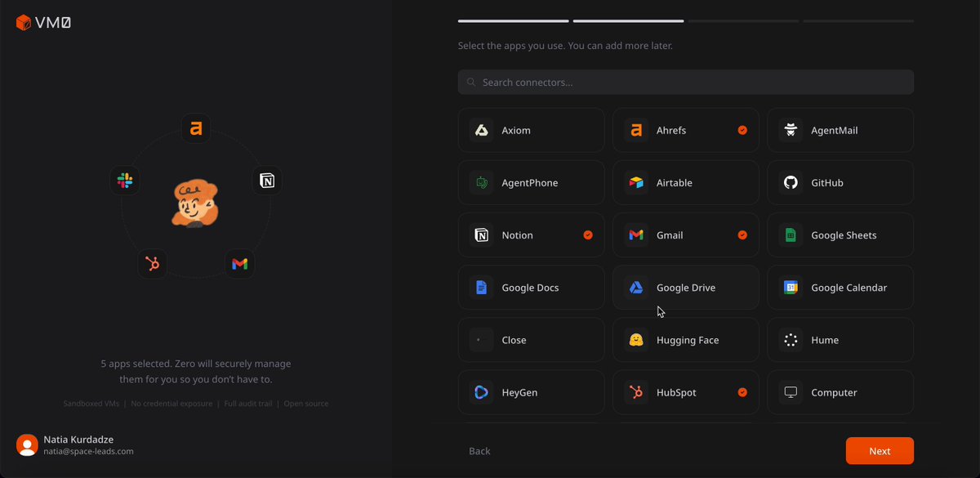
Task: Click the Next button
Action: [x=880, y=451]
